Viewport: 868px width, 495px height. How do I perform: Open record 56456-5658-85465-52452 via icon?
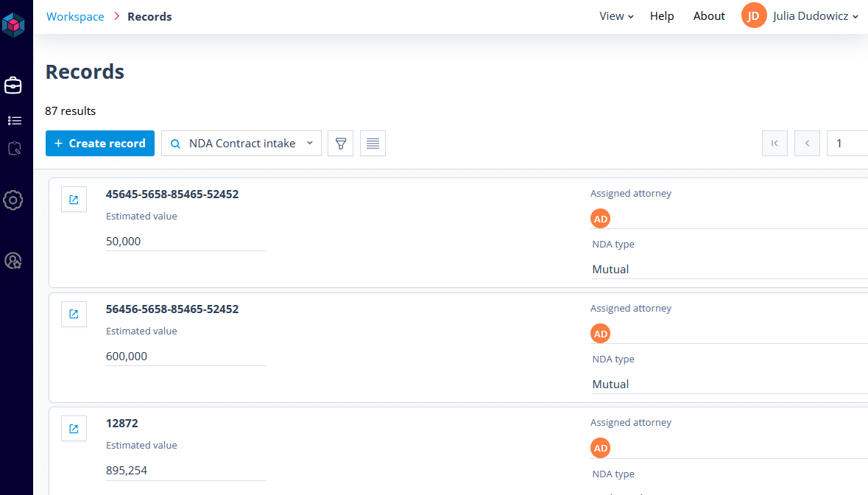tap(74, 314)
